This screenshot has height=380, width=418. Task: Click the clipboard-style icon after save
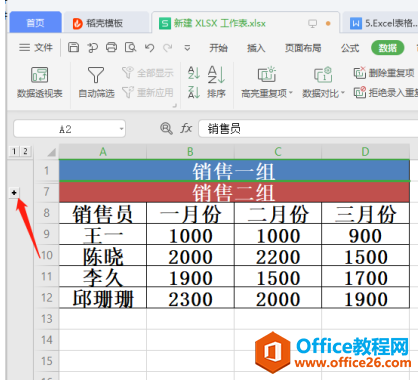pos(92,48)
